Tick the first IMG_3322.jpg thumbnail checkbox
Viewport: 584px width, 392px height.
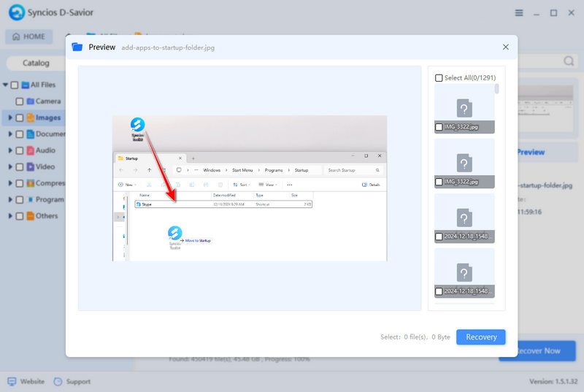point(439,127)
